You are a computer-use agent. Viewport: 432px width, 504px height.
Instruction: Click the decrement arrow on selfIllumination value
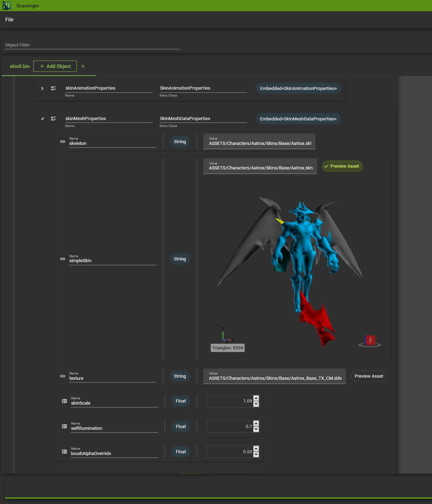(256, 429)
